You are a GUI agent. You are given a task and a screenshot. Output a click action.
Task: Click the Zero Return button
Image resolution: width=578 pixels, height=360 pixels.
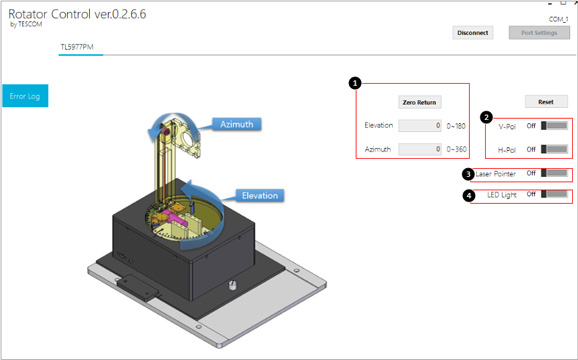click(419, 102)
